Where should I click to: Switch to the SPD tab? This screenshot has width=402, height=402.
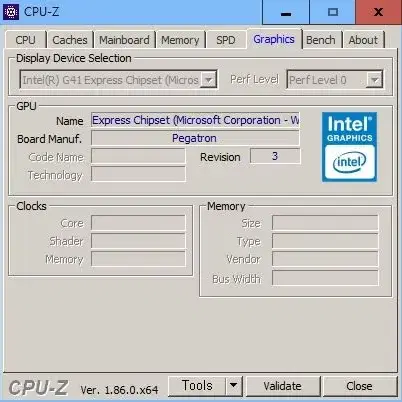pos(226,40)
